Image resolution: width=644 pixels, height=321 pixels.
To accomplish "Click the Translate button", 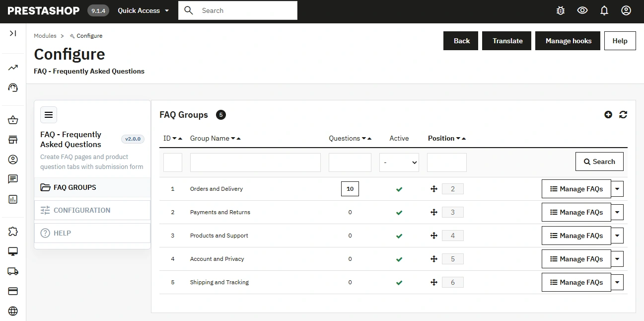I will point(507,41).
